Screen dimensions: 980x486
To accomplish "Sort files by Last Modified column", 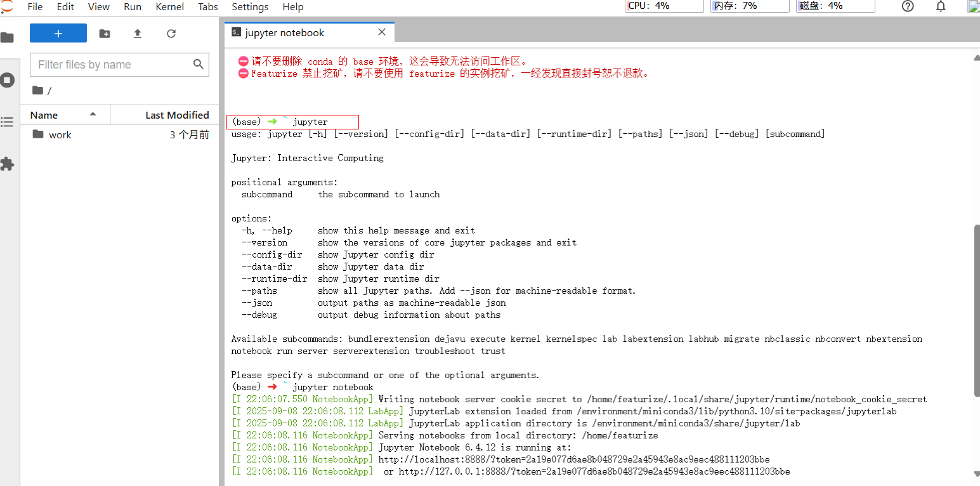I will (165, 115).
